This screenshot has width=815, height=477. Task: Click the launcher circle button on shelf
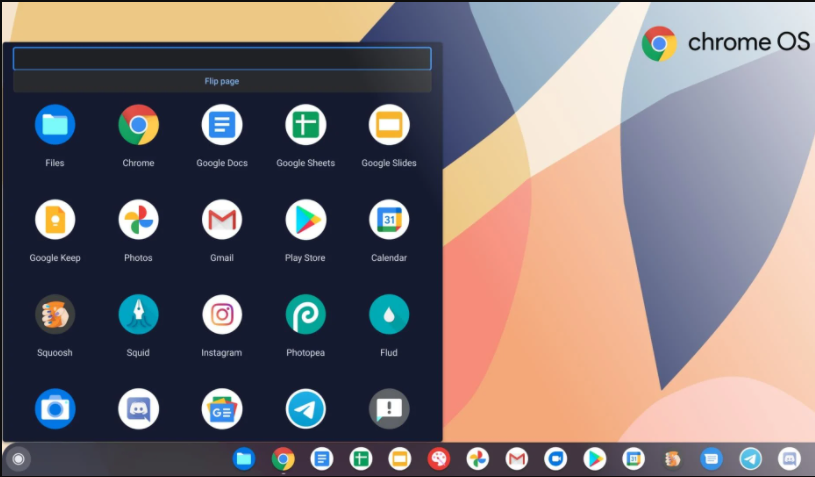(x=18, y=459)
